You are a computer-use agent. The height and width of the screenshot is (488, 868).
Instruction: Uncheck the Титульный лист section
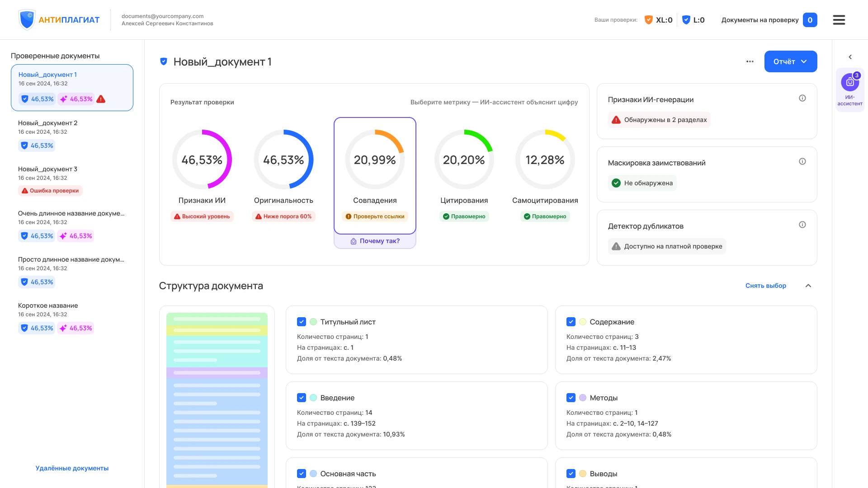(302, 322)
